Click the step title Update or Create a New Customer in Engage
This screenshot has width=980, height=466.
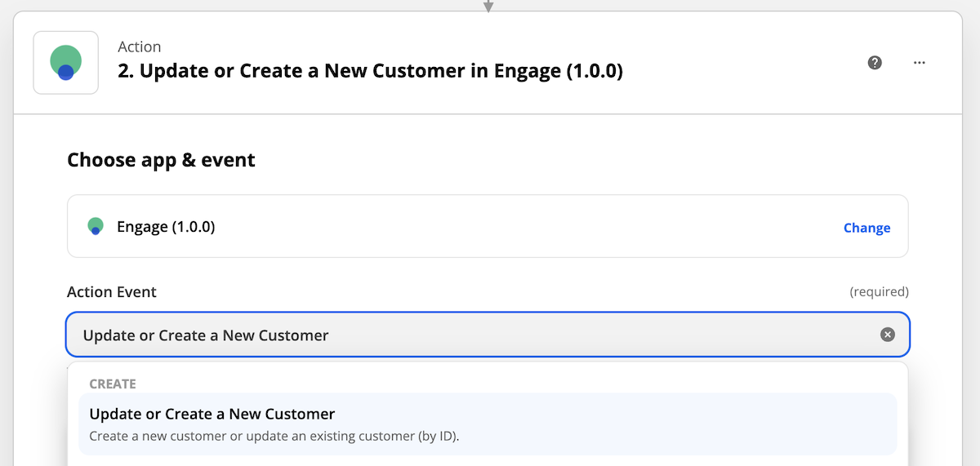click(x=371, y=71)
